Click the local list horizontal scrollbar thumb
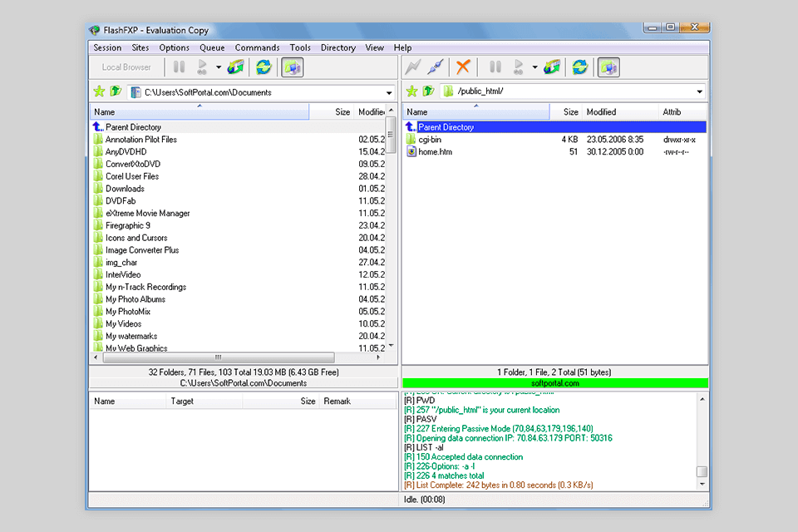Image resolution: width=798 pixels, height=532 pixels. (219, 357)
